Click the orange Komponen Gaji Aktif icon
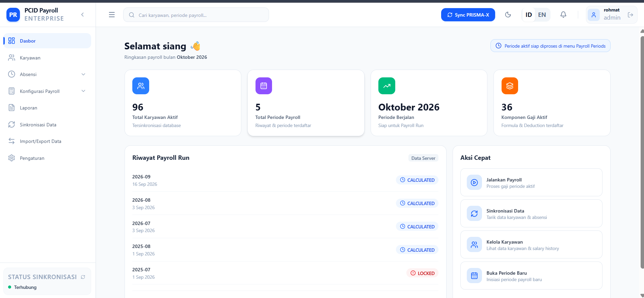This screenshot has width=644, height=298. tap(510, 86)
